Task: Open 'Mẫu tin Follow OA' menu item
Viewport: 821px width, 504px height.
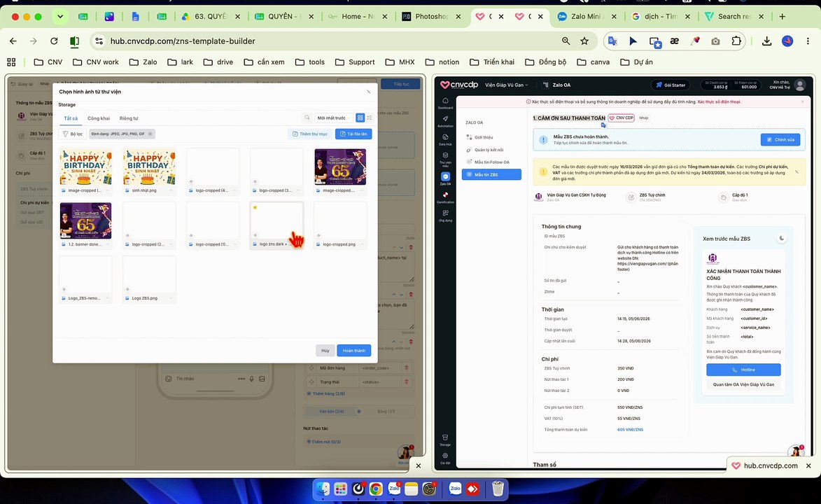Action: click(x=491, y=162)
